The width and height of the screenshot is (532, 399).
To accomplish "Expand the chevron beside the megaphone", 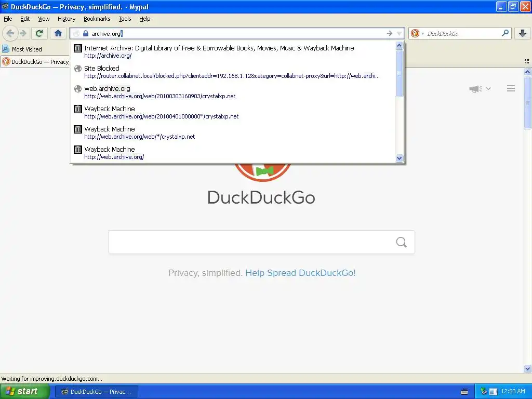I will (x=488, y=88).
